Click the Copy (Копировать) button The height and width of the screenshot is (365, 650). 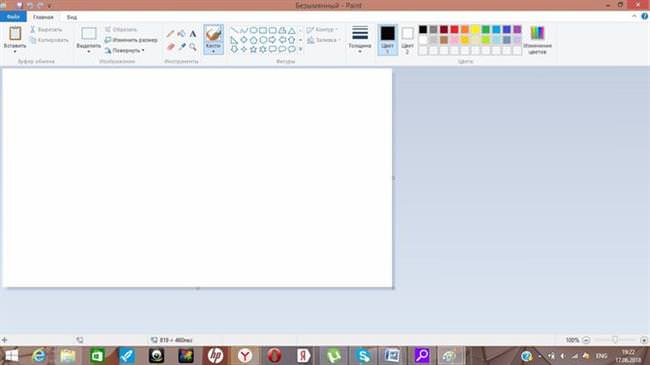[49, 40]
